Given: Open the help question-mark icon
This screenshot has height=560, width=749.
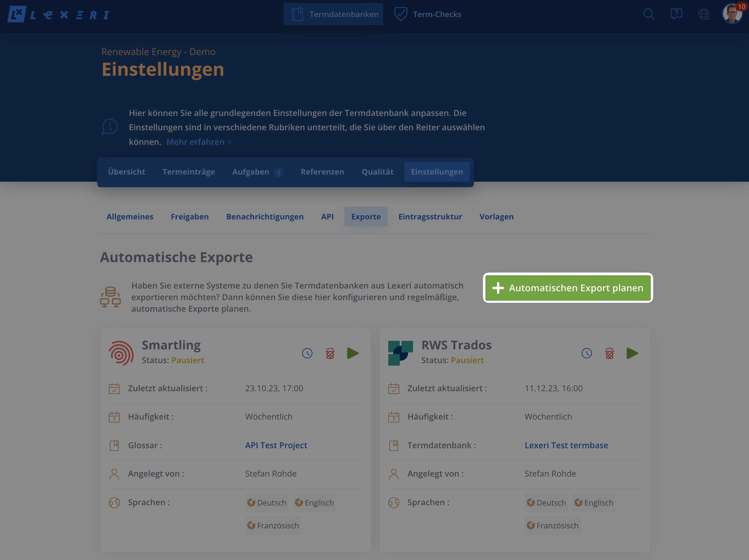Looking at the screenshot, I should click(x=676, y=14).
